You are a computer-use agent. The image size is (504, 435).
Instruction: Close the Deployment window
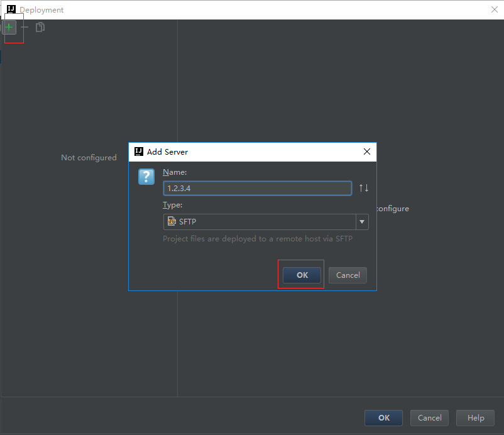494,9
